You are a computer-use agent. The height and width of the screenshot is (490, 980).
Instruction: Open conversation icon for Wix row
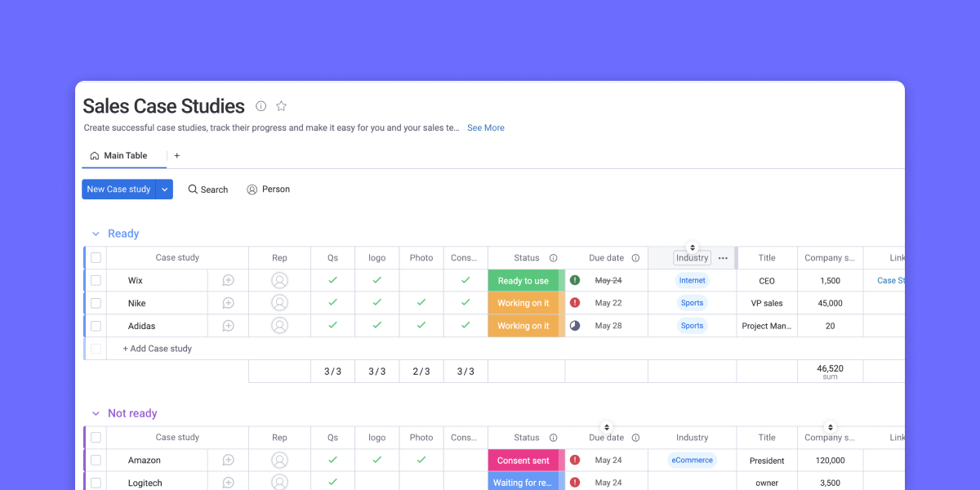[228, 280]
